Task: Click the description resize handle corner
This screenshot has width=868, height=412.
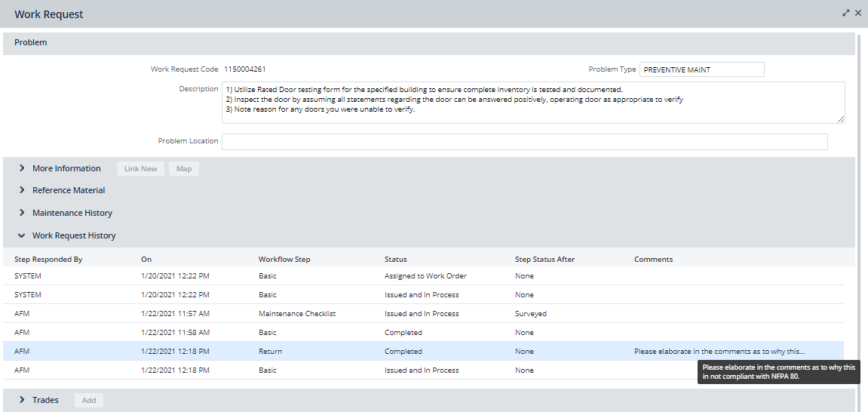Action: 841,119
